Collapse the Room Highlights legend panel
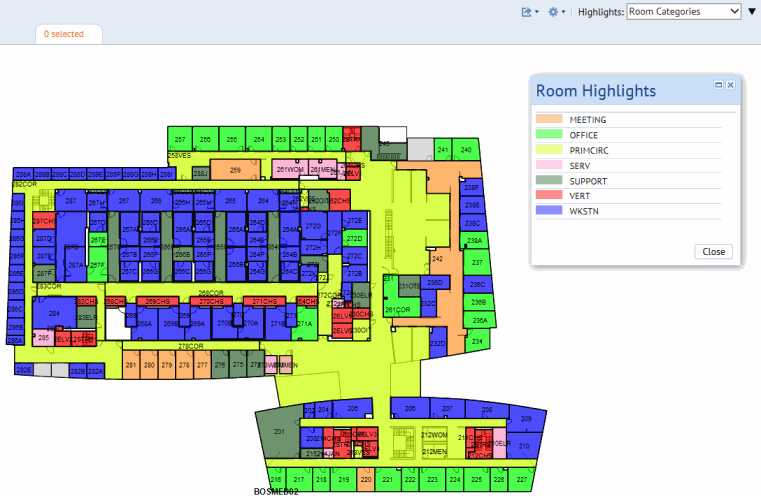The width and height of the screenshot is (761, 496). pyautogui.click(x=719, y=86)
